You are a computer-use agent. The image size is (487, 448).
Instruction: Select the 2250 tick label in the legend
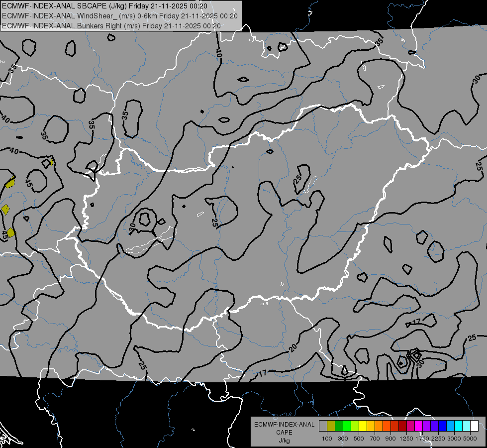(x=438, y=439)
